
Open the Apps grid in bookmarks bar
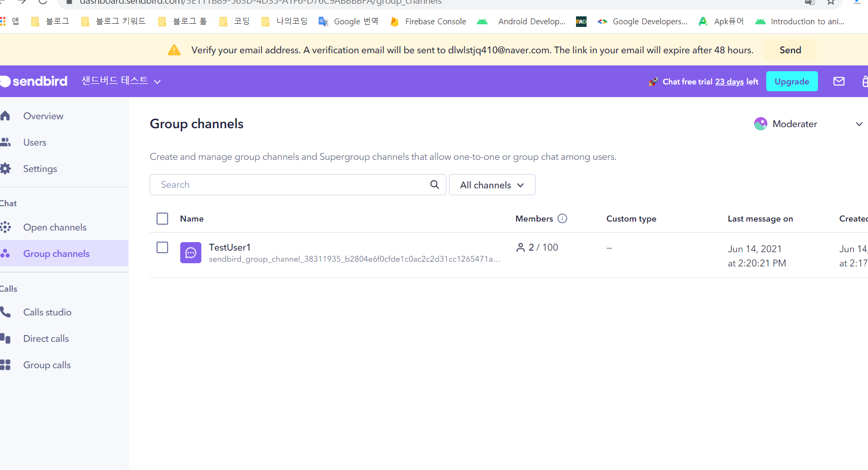coord(3,21)
